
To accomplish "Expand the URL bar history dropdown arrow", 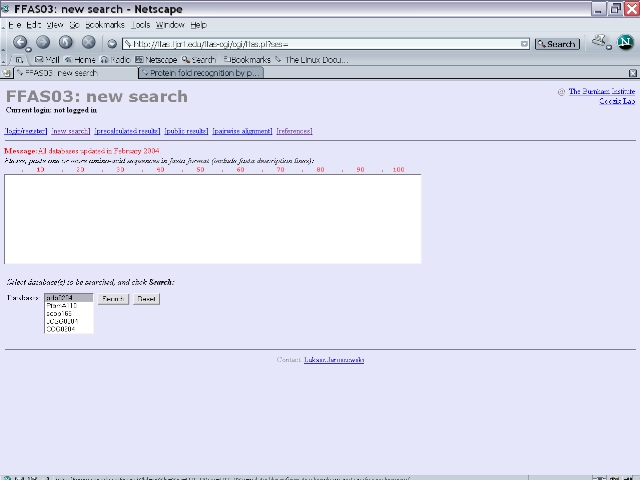I will pos(525,44).
